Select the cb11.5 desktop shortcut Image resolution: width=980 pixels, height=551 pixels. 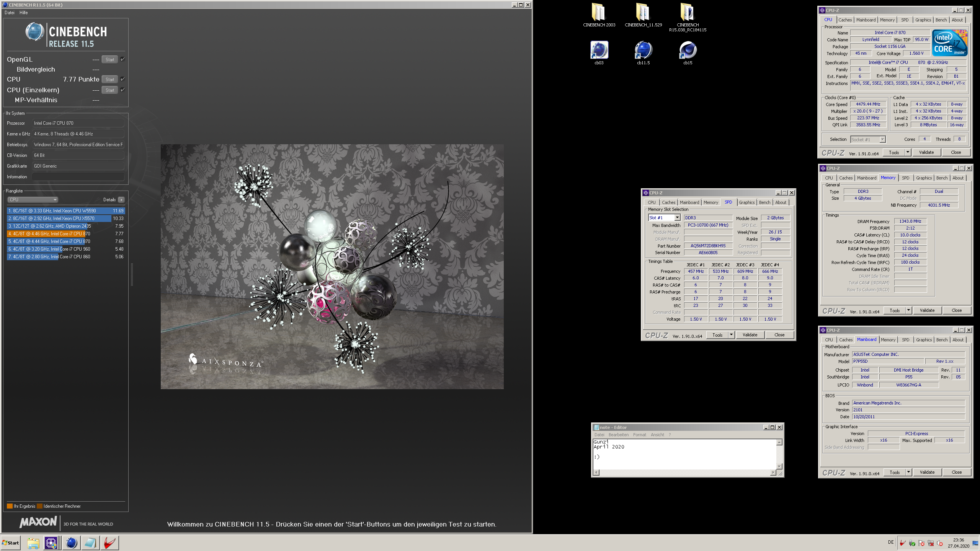643,53
